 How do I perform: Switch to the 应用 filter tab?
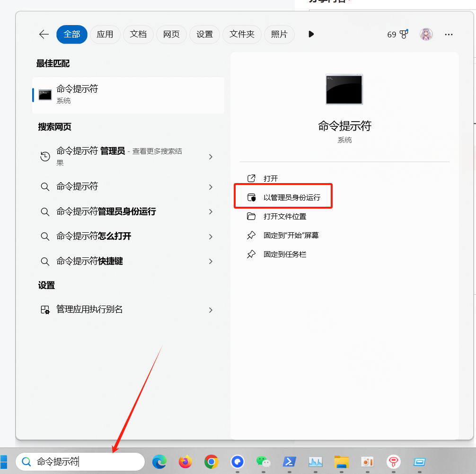[x=105, y=34]
